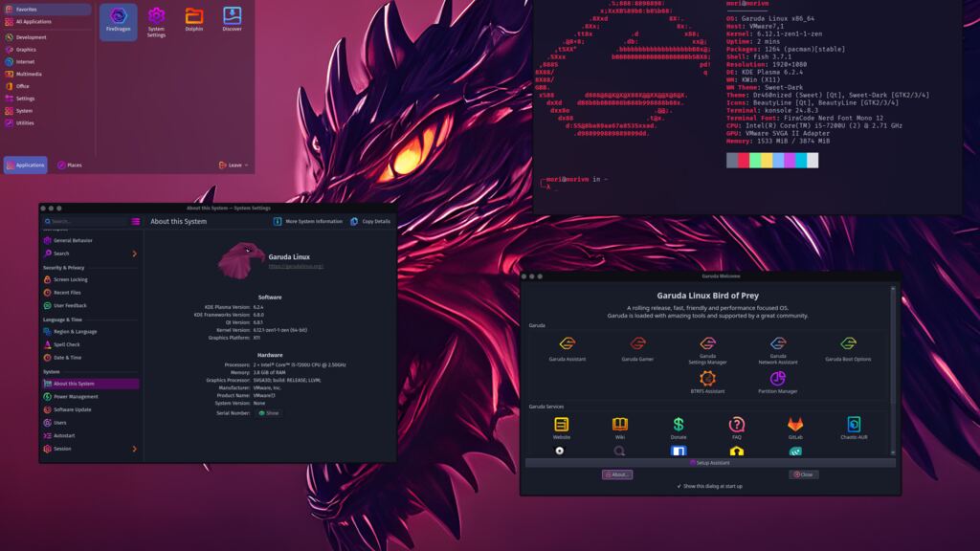Open the garudalinux.org link

coord(296,266)
